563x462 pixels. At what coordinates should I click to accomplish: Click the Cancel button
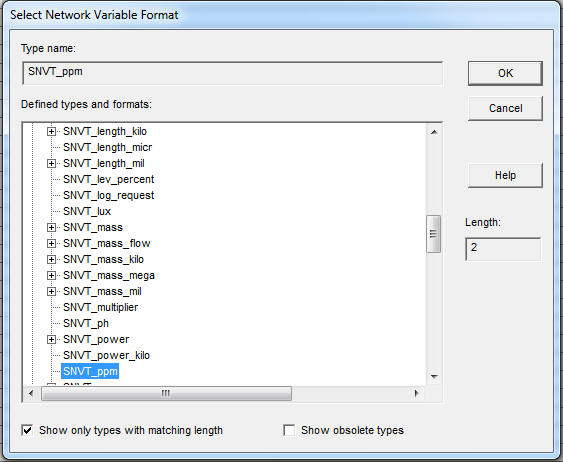(x=505, y=108)
